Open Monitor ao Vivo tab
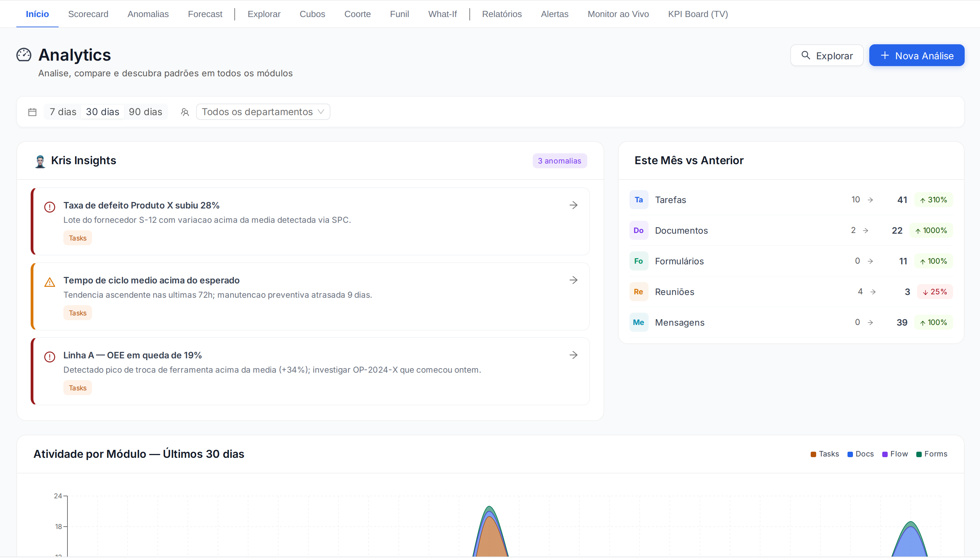The width and height of the screenshot is (980, 560). coord(618,14)
